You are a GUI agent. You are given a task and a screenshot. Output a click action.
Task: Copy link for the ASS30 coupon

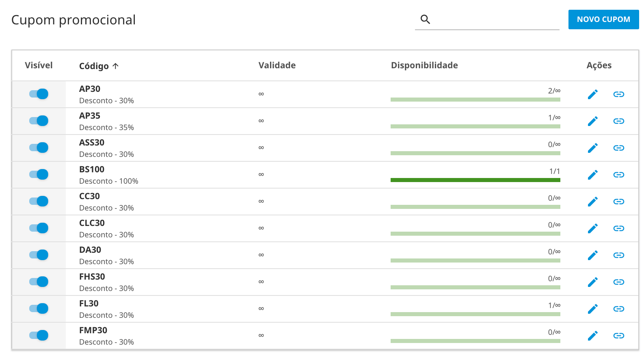(x=619, y=148)
